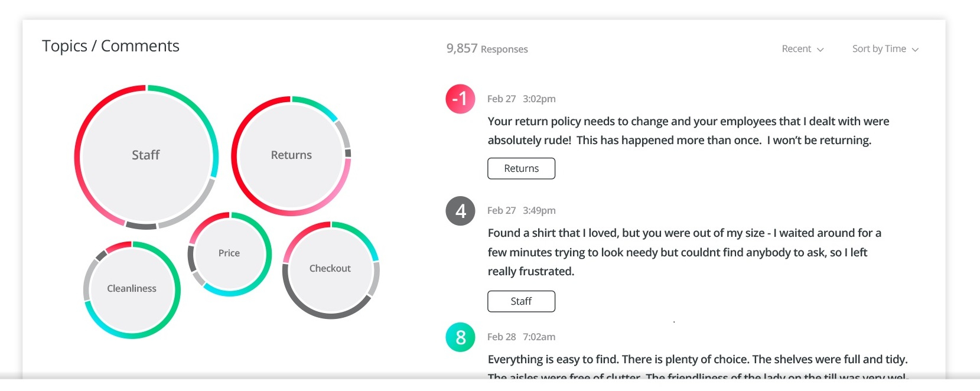Viewport: 980px width, 391px height.
Task: Open the Recent filter dropdown
Action: point(802,49)
